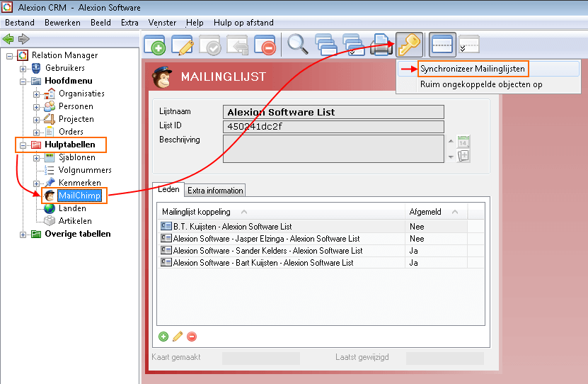The height and width of the screenshot is (384, 588).
Task: Click the delete record toolbar icon
Action: click(x=265, y=45)
